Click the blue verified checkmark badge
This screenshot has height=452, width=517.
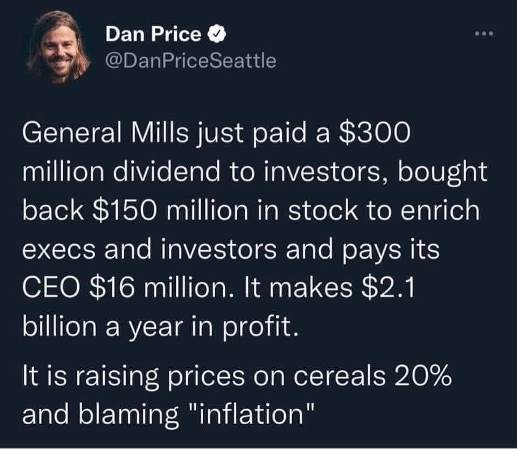point(217,33)
